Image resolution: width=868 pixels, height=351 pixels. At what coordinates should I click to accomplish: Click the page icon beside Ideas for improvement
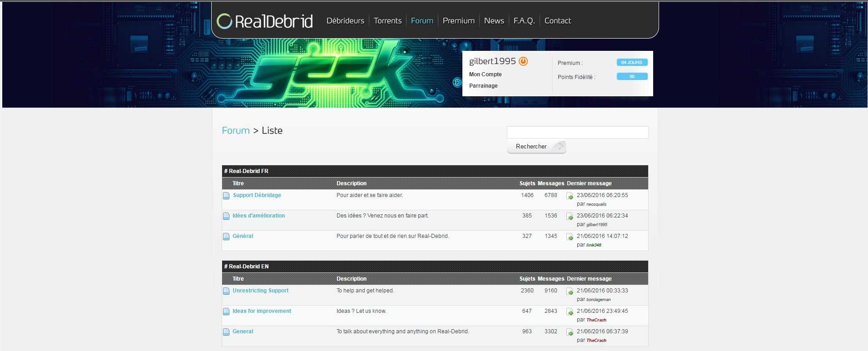coord(226,311)
